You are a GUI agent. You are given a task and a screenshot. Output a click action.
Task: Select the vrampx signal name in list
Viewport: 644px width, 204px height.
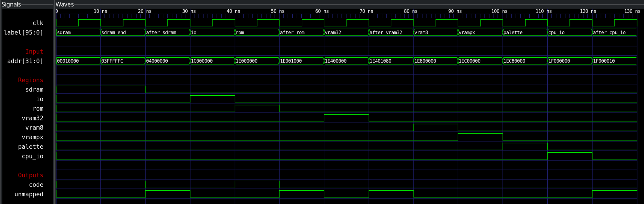tap(32, 137)
